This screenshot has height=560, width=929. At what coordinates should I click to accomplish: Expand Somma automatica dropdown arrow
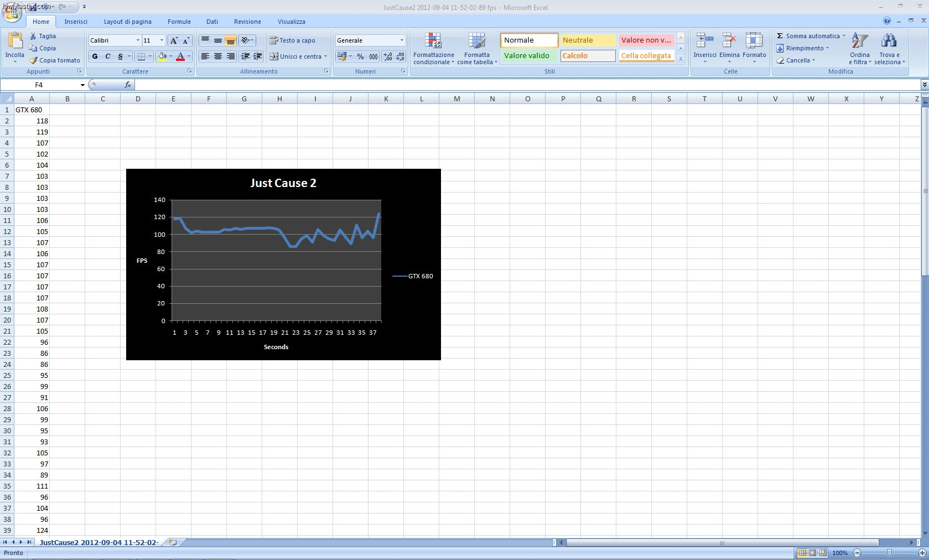(844, 36)
